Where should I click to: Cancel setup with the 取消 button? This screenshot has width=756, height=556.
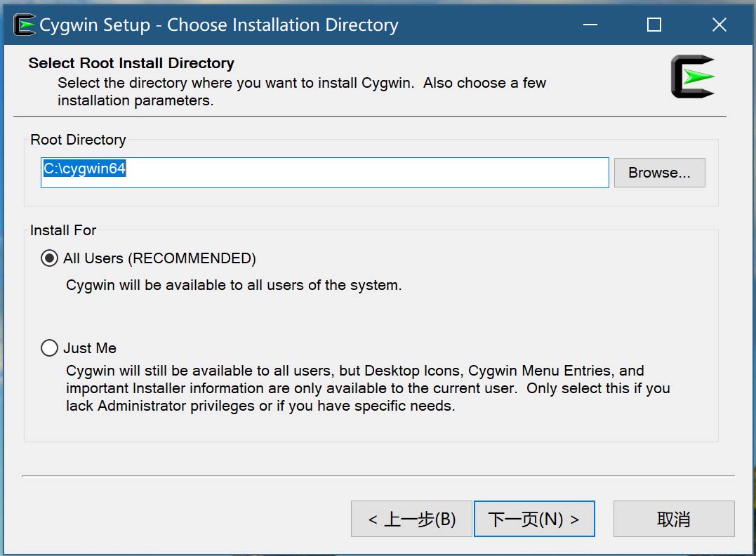tap(674, 519)
